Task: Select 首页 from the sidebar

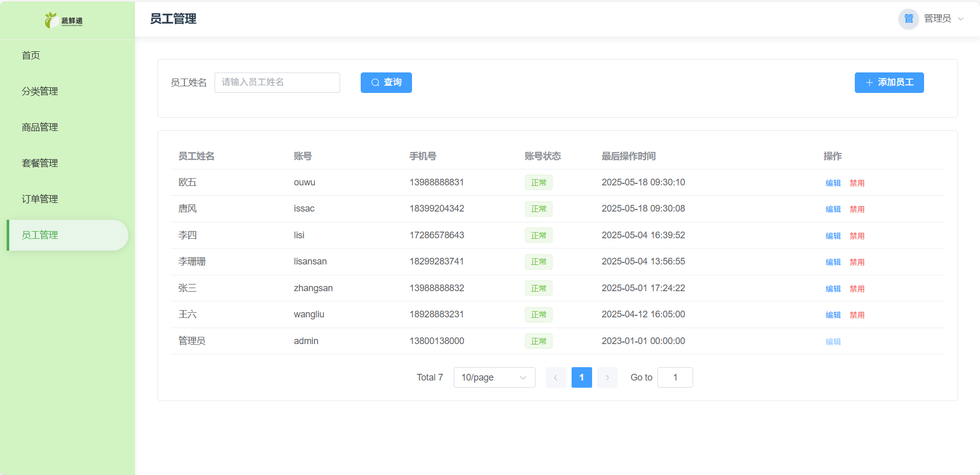Action: (31, 55)
